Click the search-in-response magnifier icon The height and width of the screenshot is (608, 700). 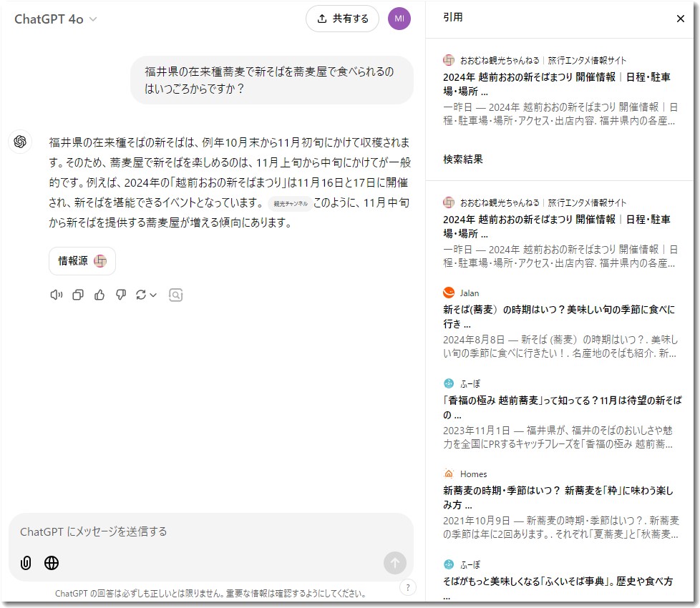(x=176, y=295)
